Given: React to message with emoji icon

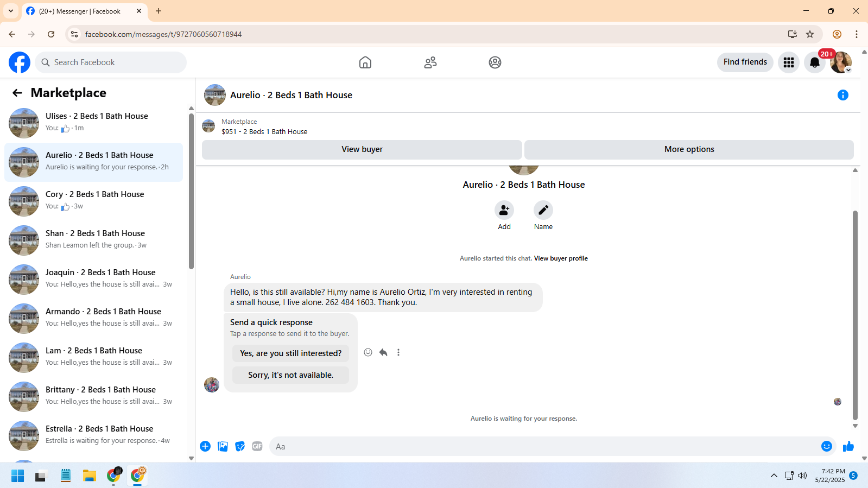Looking at the screenshot, I should (x=368, y=352).
